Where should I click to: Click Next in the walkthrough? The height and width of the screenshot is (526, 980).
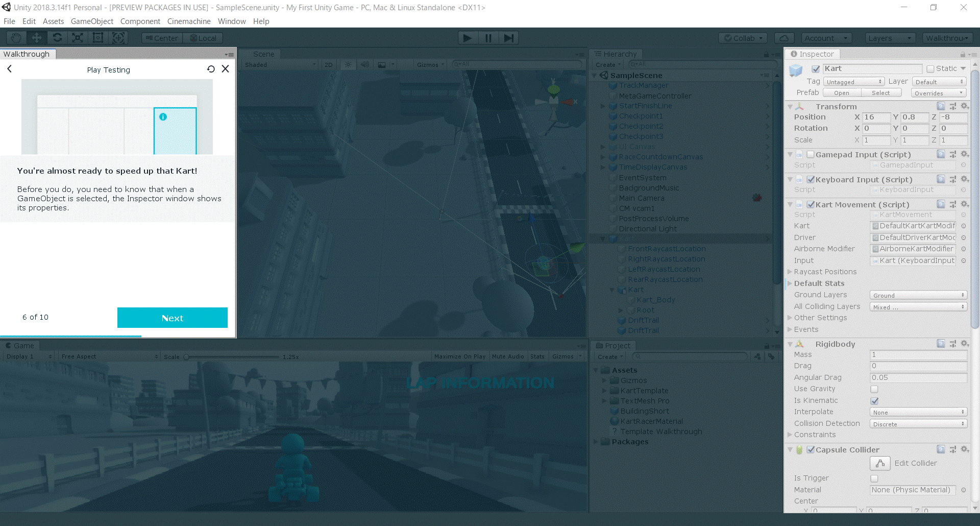[173, 318]
